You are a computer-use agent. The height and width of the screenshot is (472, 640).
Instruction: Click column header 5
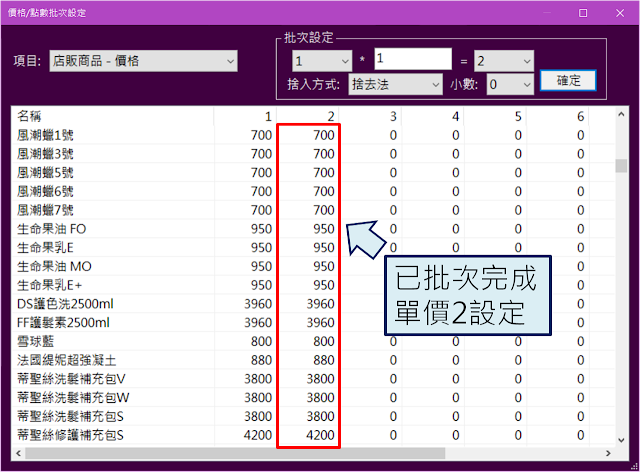[x=495, y=116]
